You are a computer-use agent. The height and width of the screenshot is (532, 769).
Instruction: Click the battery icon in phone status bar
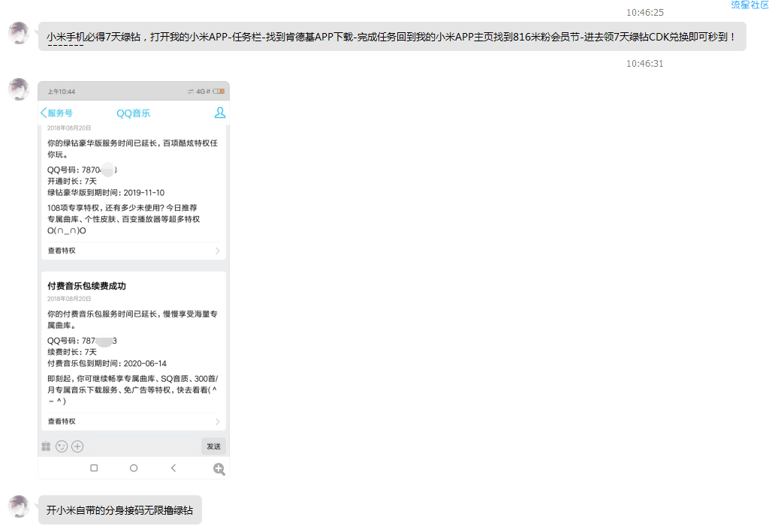(219, 91)
